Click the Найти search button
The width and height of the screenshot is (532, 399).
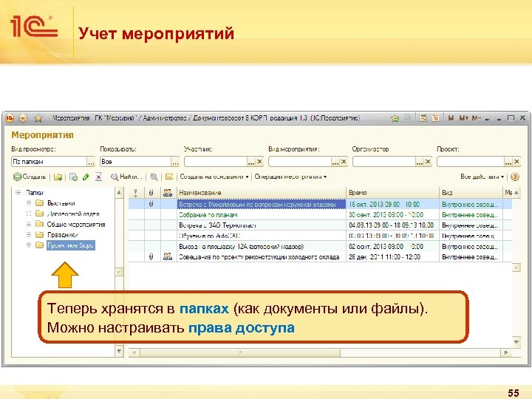coord(126,177)
